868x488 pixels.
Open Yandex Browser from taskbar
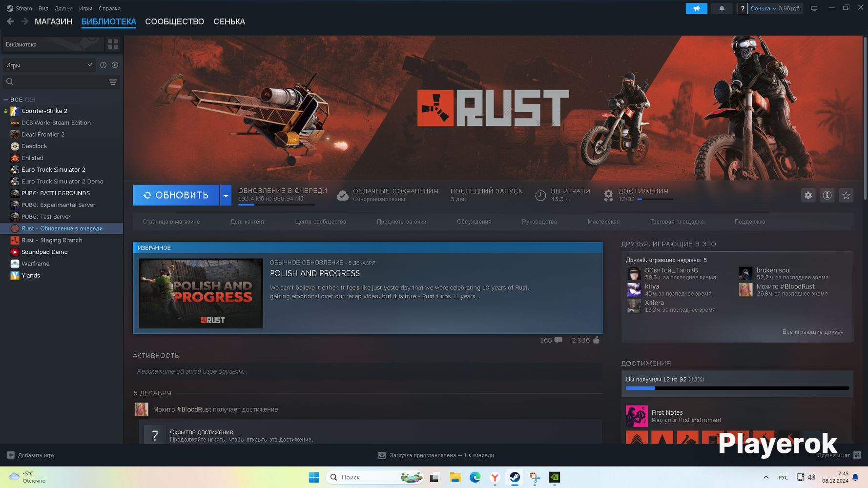click(495, 477)
